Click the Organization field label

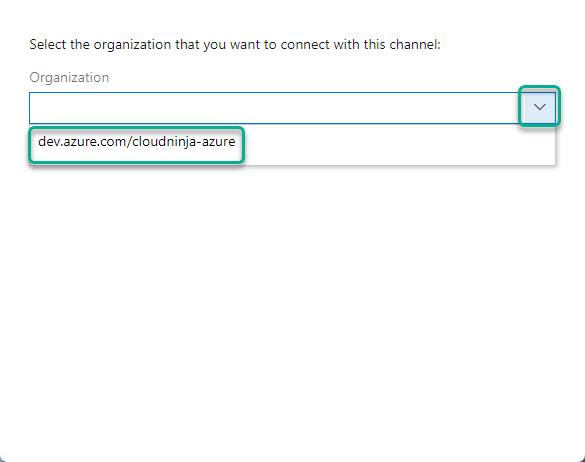[x=69, y=78]
